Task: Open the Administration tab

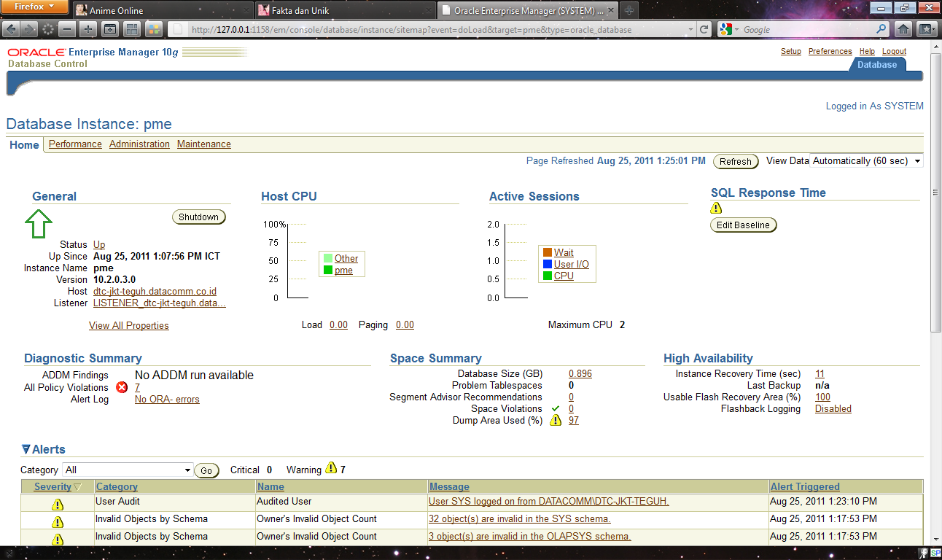Action: [139, 144]
